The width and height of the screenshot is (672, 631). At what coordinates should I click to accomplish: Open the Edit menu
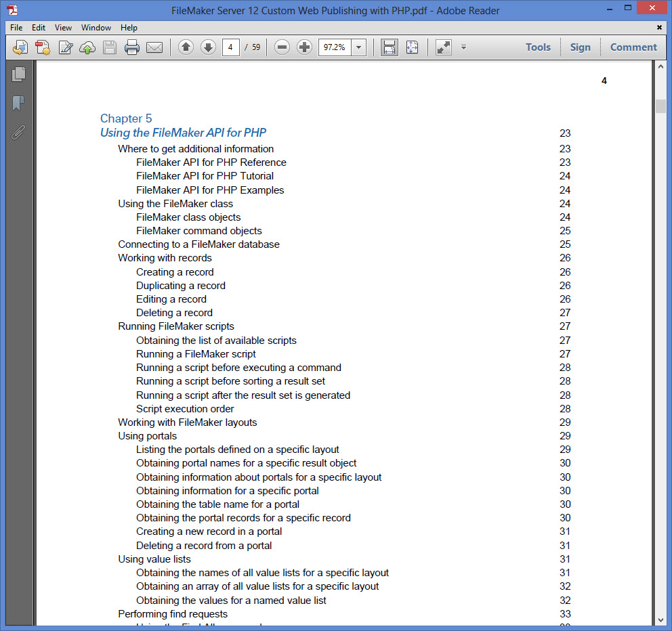pos(39,27)
